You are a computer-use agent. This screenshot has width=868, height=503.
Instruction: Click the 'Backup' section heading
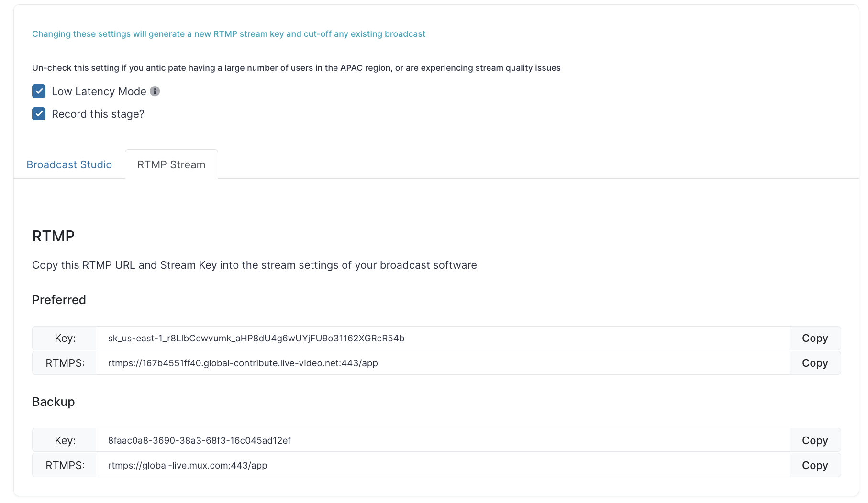pos(54,402)
